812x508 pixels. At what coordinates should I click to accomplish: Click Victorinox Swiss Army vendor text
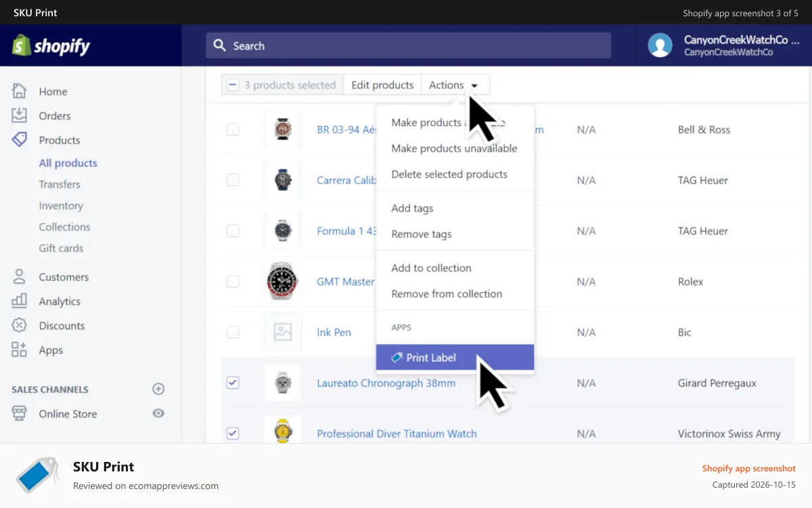click(x=729, y=434)
